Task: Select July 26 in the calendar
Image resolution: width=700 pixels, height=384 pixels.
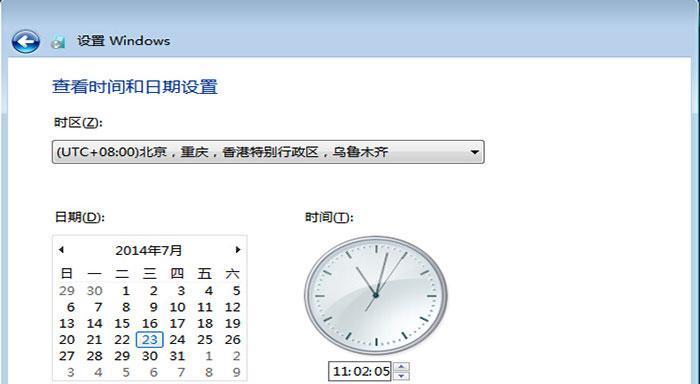Action: (233, 340)
